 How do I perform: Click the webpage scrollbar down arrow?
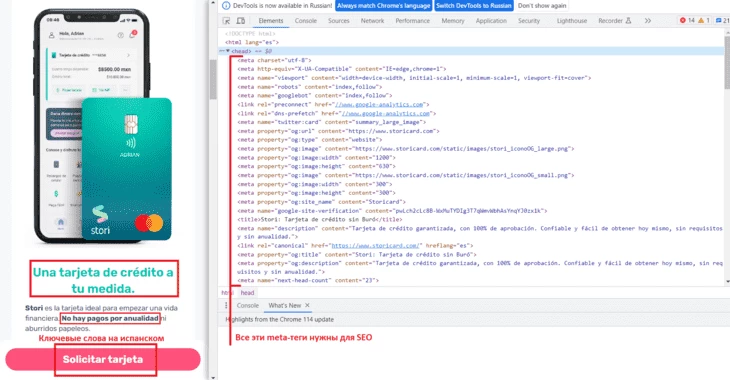[213, 377]
